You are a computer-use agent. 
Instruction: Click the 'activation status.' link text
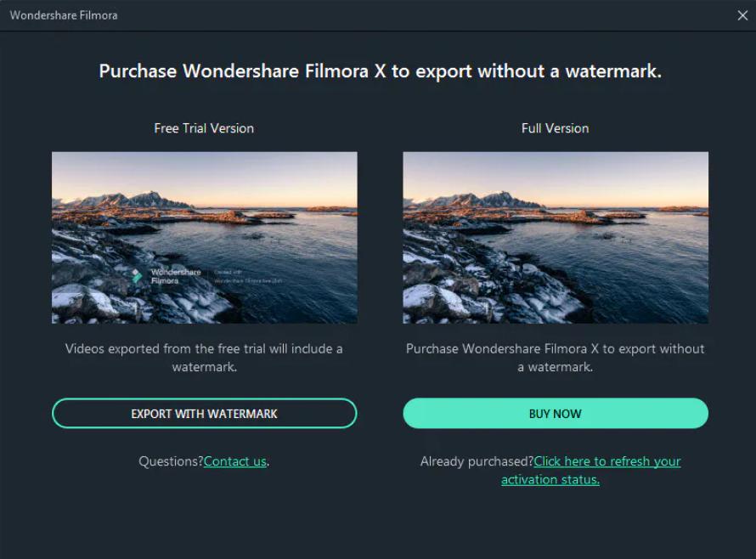550,480
